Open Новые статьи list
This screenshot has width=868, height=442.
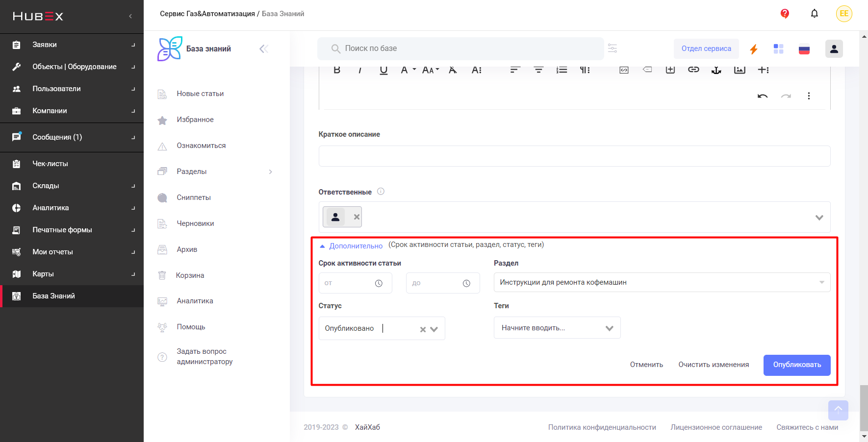click(x=200, y=94)
